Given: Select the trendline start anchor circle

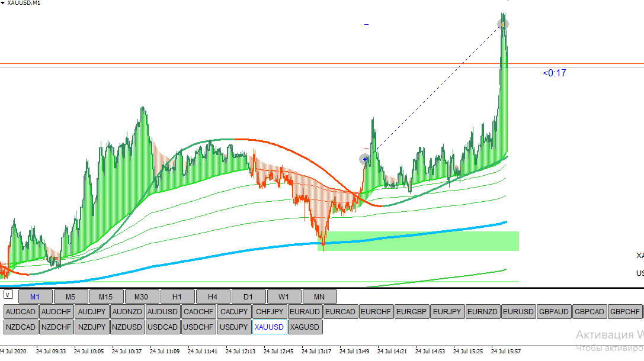Looking at the screenshot, I should click(365, 159).
